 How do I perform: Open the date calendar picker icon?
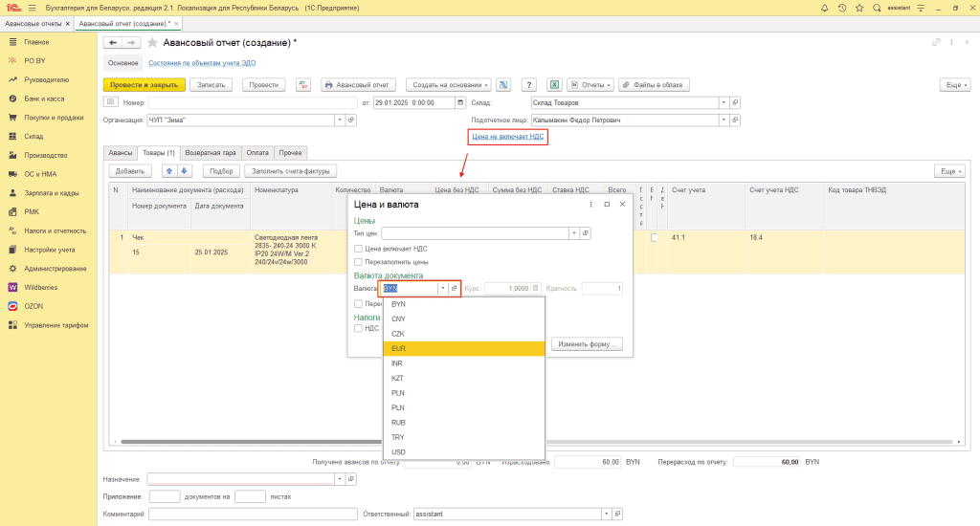click(461, 103)
